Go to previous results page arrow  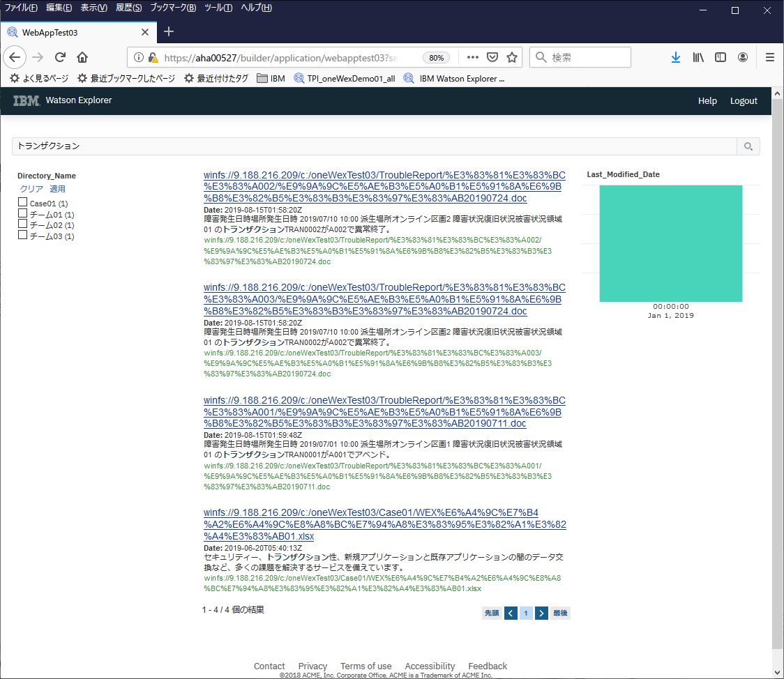(x=511, y=613)
